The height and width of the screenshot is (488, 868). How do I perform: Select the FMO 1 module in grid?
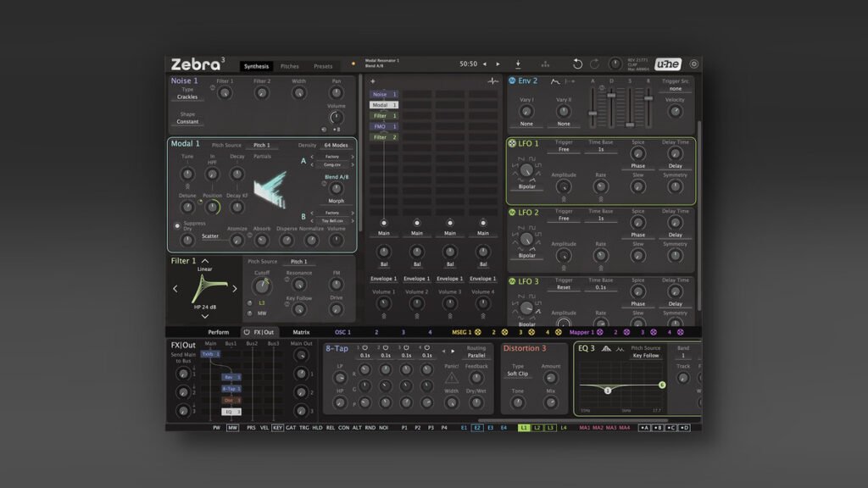384,127
